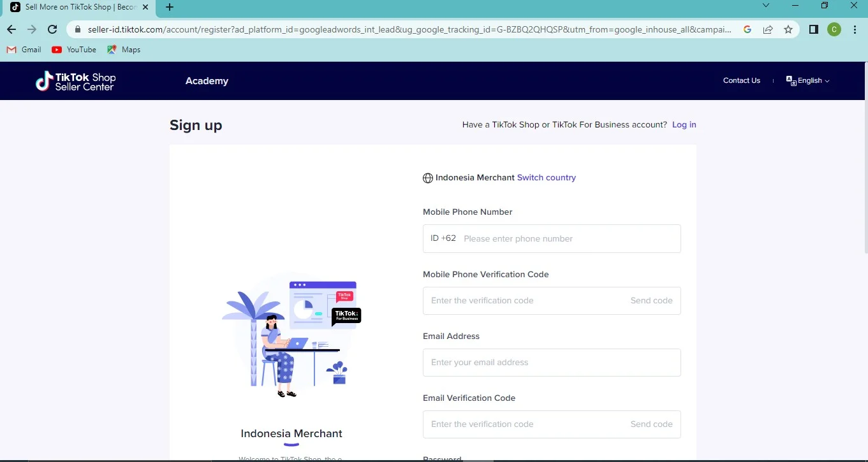Click Send code for mobile phone verification
This screenshot has width=868, height=462.
pos(652,301)
